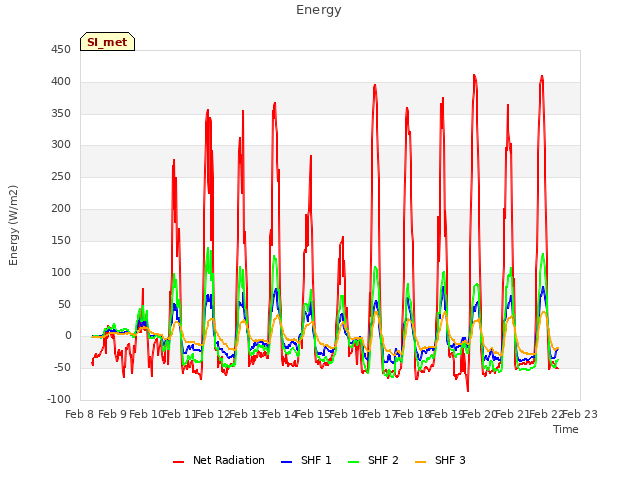This screenshot has height=480, width=640.
Task: Click the Feb 9 x-axis label
Action: (x=113, y=415)
